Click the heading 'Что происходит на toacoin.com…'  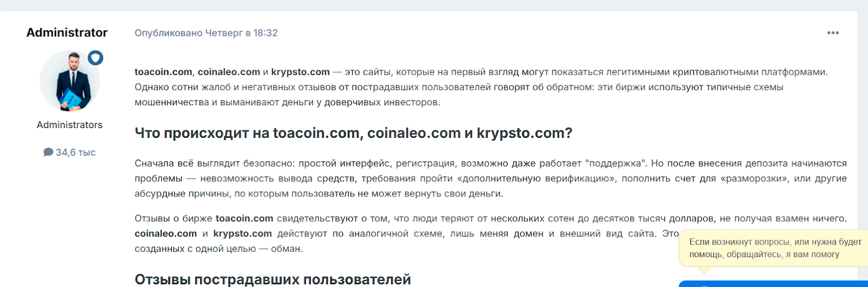pyautogui.click(x=353, y=133)
